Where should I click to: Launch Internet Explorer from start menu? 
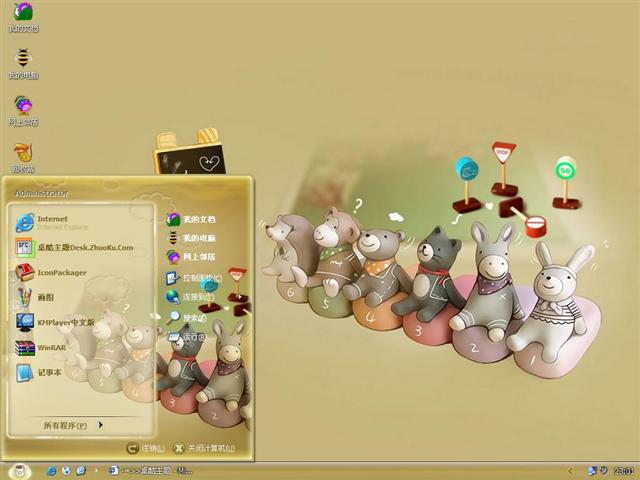(x=52, y=222)
